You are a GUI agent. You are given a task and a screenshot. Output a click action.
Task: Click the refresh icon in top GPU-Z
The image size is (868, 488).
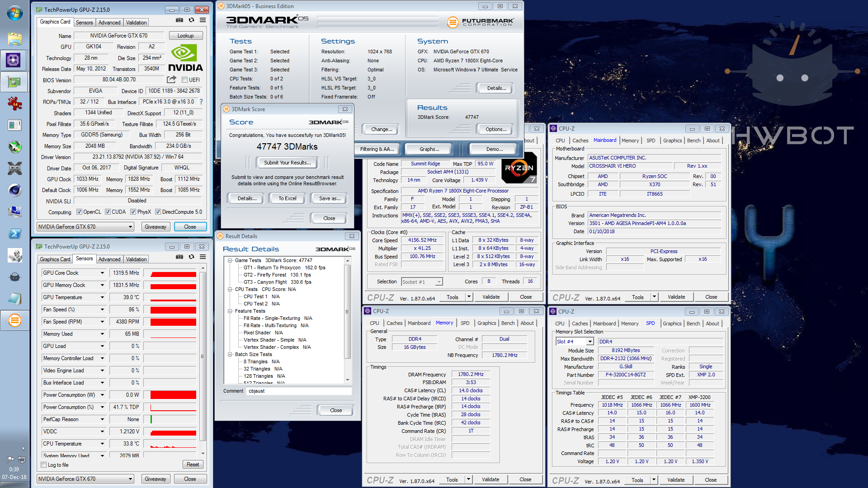pyautogui.click(x=191, y=20)
